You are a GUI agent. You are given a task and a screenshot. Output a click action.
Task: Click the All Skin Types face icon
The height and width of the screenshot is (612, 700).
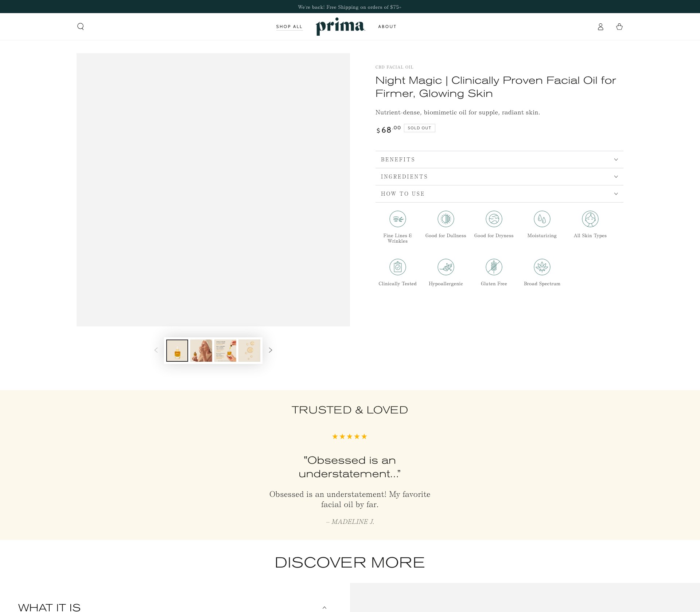tap(590, 219)
